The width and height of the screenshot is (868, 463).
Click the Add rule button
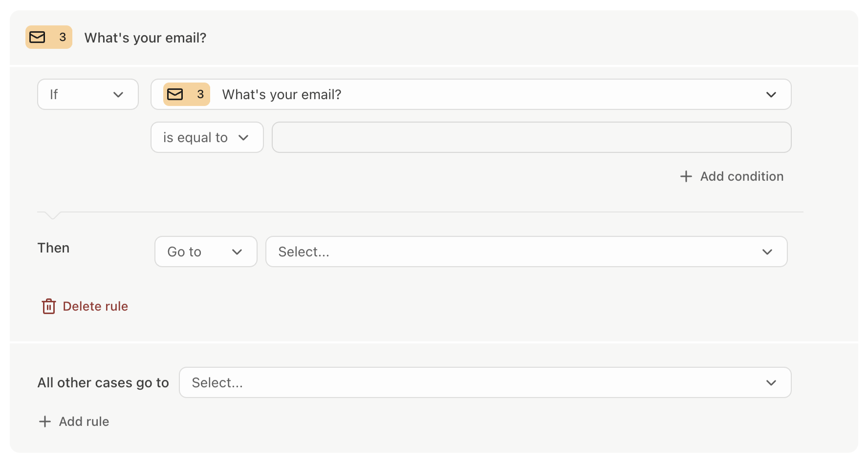coord(74,421)
